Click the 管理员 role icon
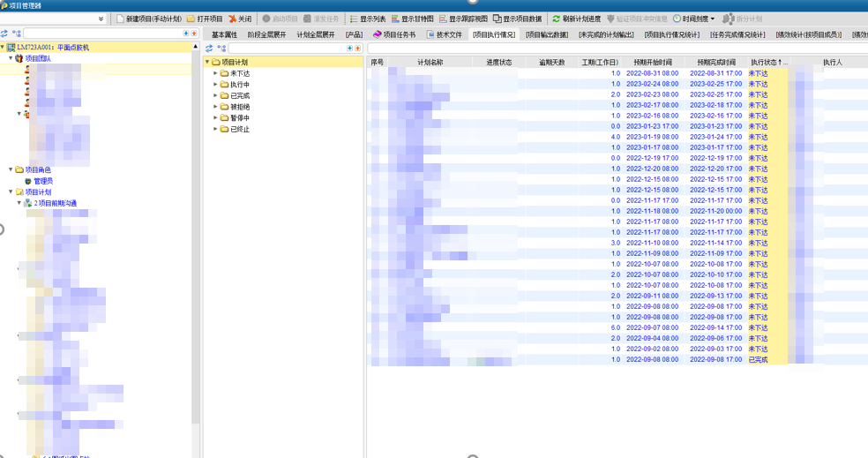 [x=28, y=181]
